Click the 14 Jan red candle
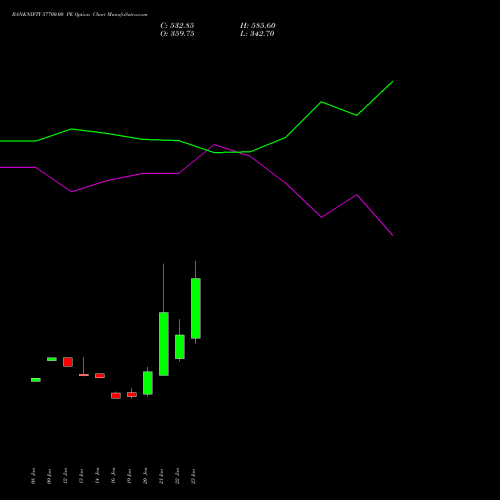Image resolution: width=500 pixels, height=500 pixels. [100, 376]
